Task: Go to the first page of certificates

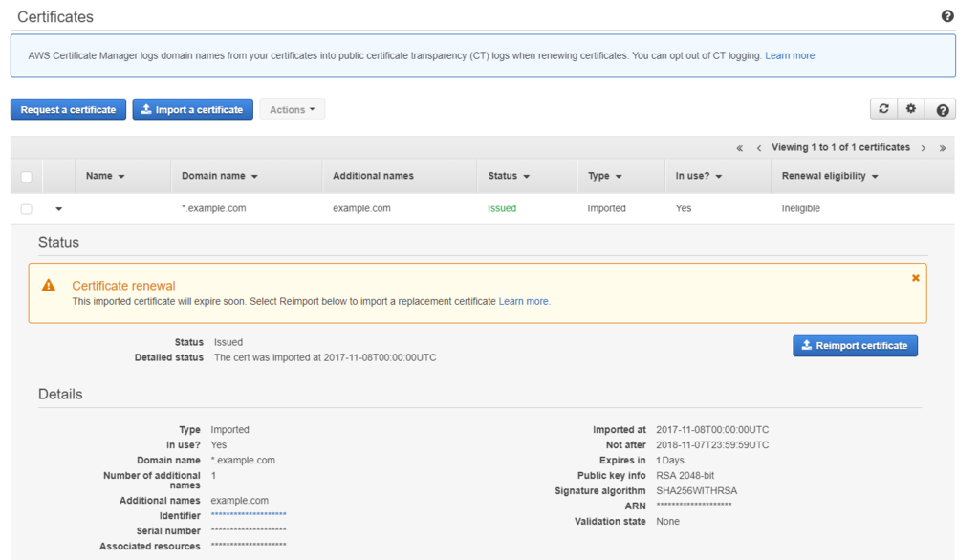Action: pos(739,148)
